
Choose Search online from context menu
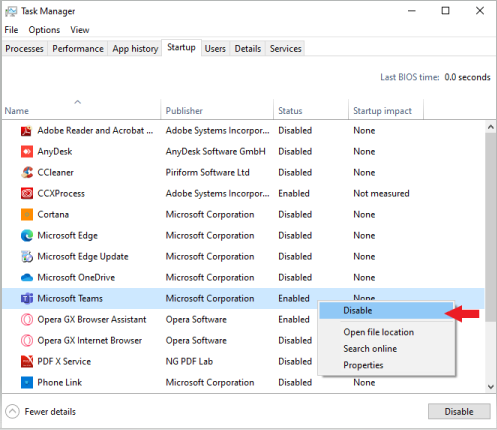[x=370, y=349]
